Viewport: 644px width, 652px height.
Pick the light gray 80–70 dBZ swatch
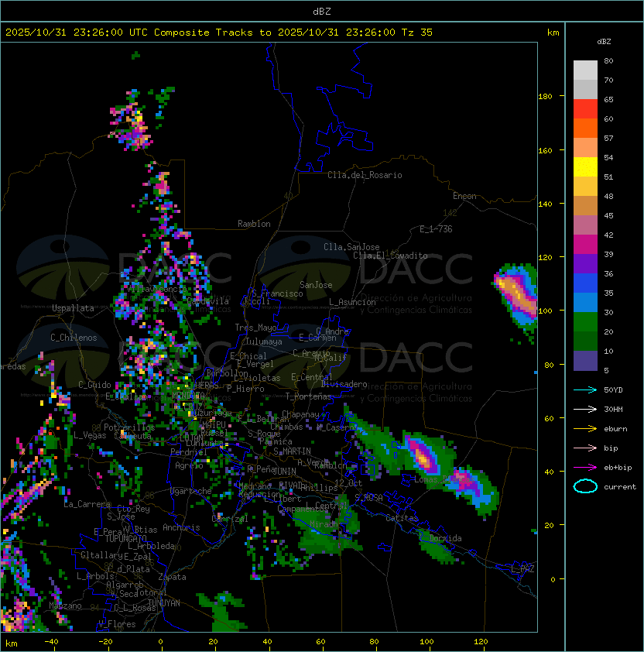585,70
